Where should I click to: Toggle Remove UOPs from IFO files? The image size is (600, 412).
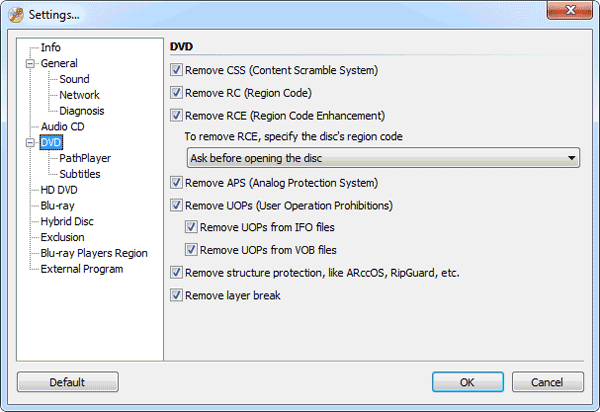192,228
